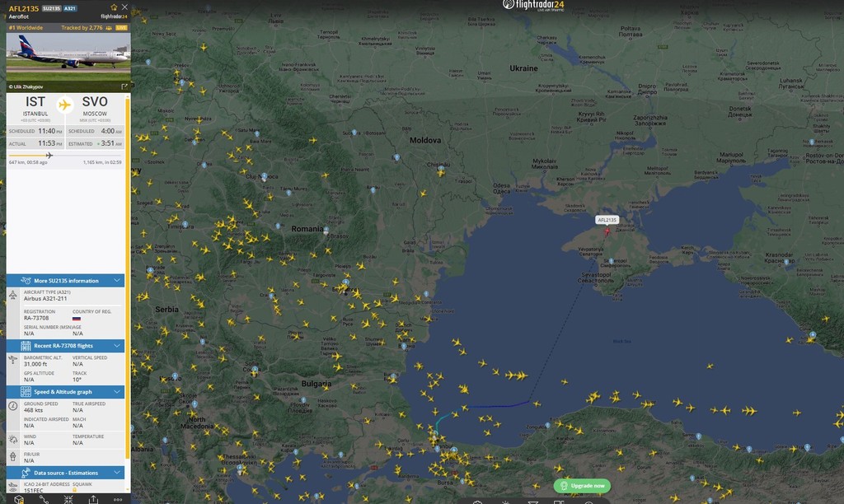The image size is (844, 504).
Task: Click the AFL2135 callsign title
Action: (24, 8)
